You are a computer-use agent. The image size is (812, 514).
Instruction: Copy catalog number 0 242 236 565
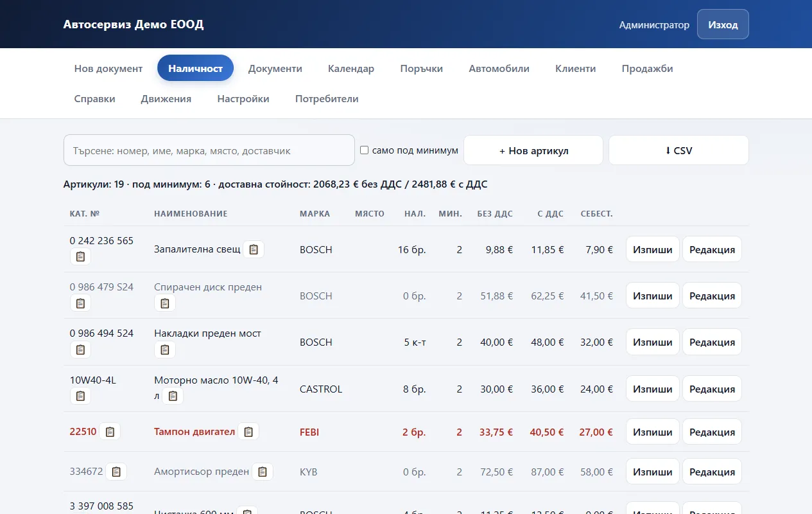point(80,257)
